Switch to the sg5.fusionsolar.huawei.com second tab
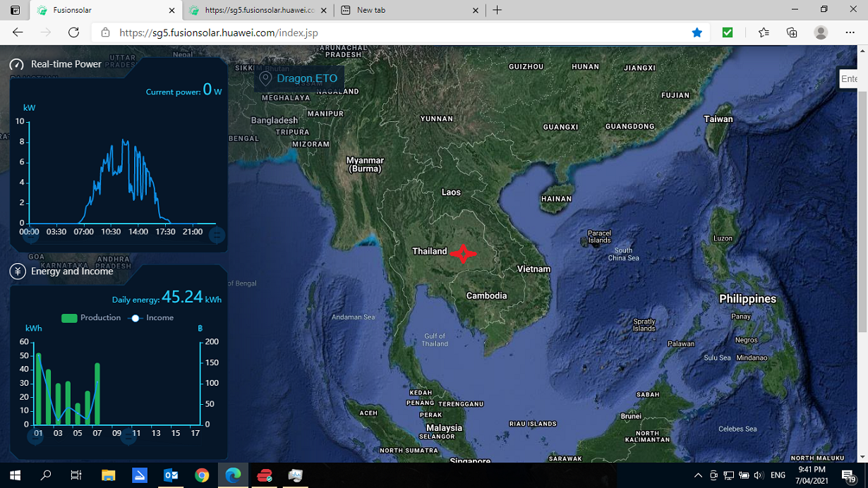Screen dimensions: 868x488 (258, 11)
